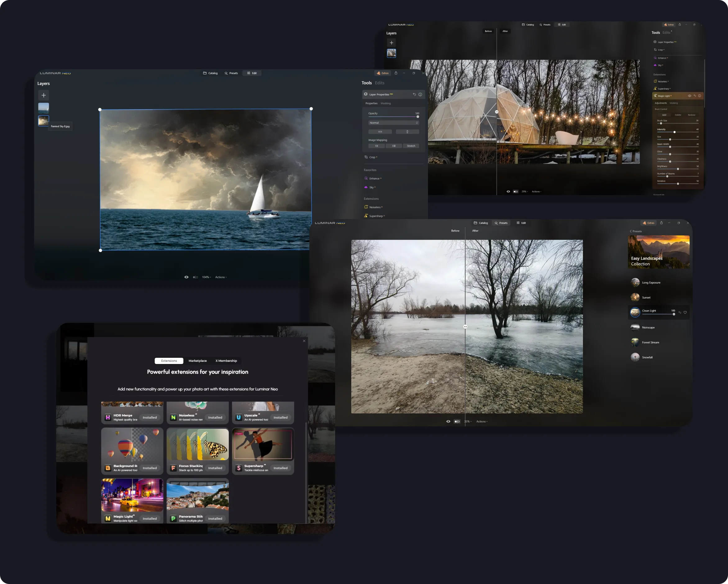
Task: Open the Sky tool under Favorites
Action: [371, 187]
